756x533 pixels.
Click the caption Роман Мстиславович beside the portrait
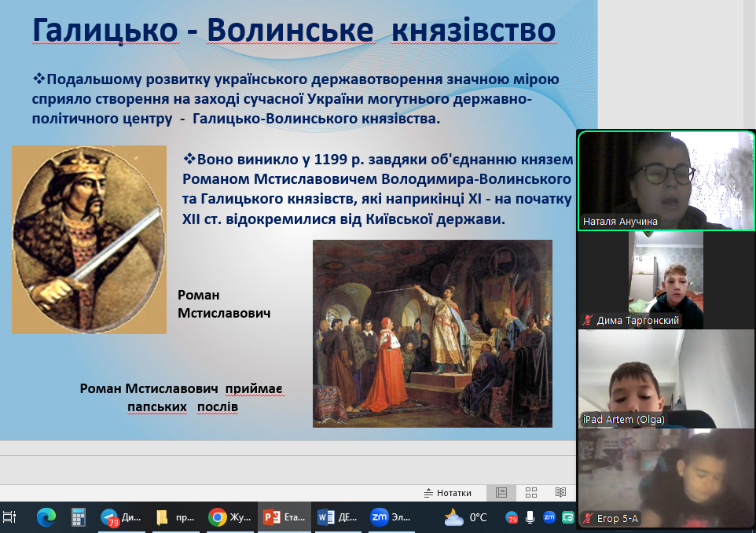(x=224, y=304)
